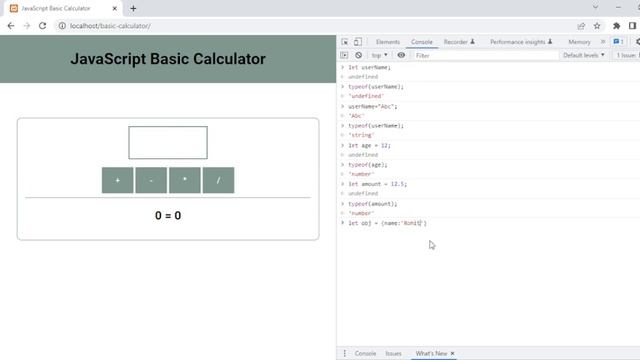This screenshot has width=640, height=360.
Task: Click the browser back arrow
Action: [11, 26]
